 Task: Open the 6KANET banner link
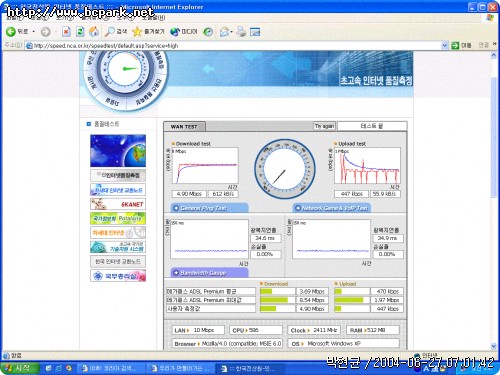[x=118, y=204]
